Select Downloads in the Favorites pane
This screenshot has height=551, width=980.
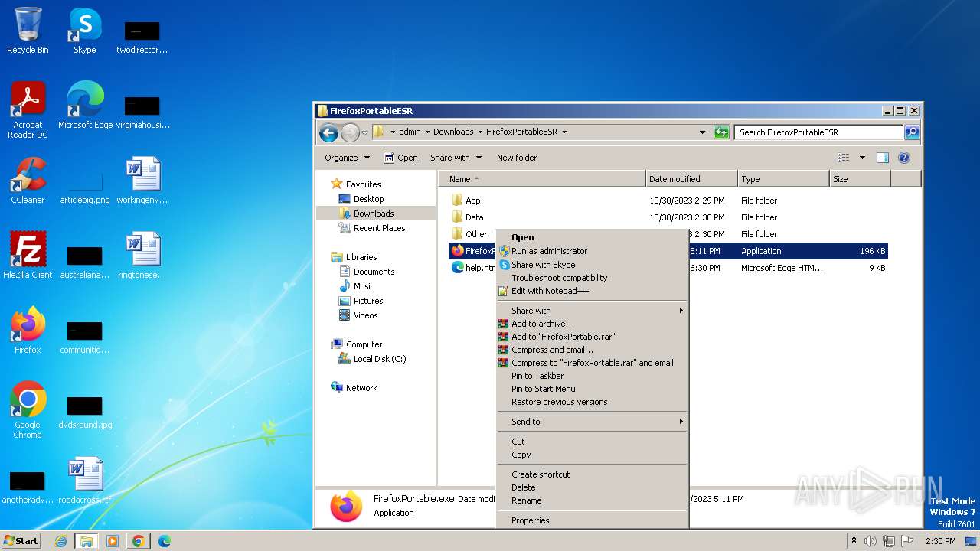click(x=376, y=214)
